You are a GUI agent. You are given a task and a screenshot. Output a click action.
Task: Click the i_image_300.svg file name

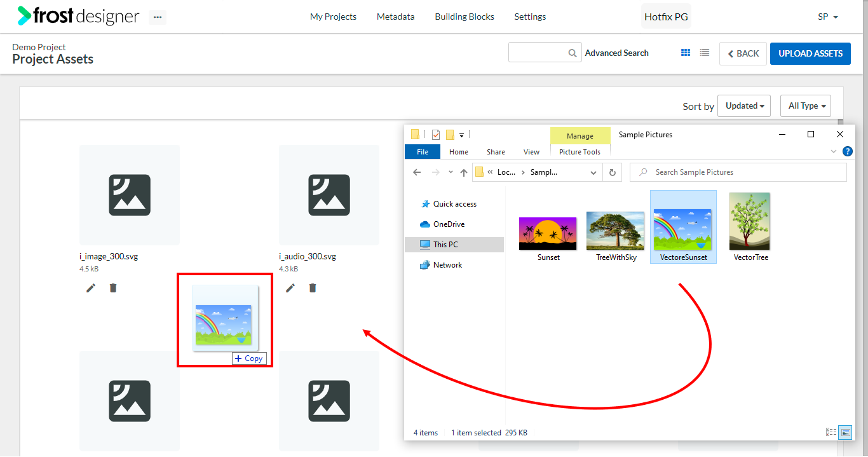pyautogui.click(x=109, y=257)
